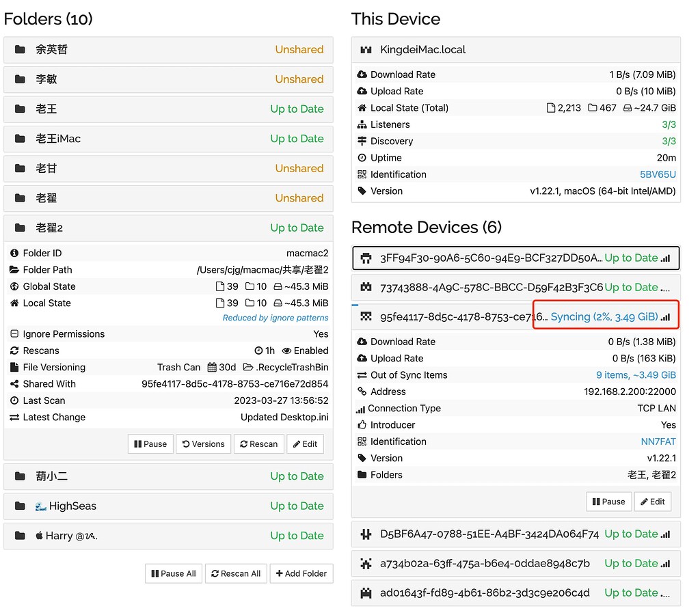Collapse the 老翟2 folder panel

point(168,228)
